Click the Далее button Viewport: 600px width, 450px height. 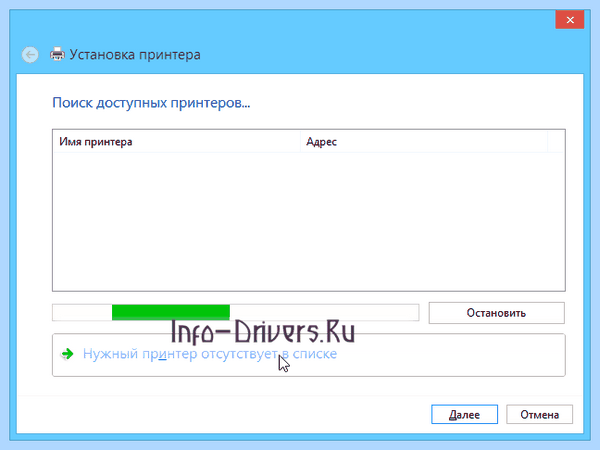[x=464, y=414]
